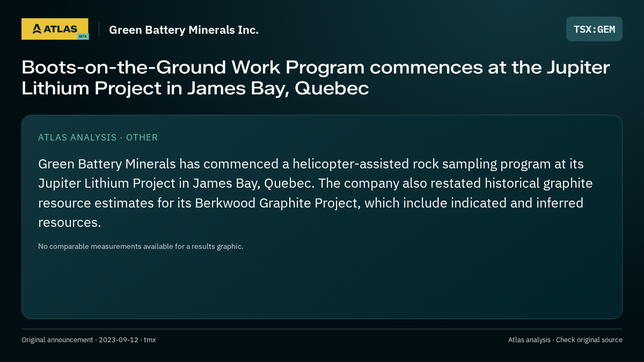Screen dimensions: 644x362
Task: Click the TSX:GEM ticker badge
Action: pos(594,29)
